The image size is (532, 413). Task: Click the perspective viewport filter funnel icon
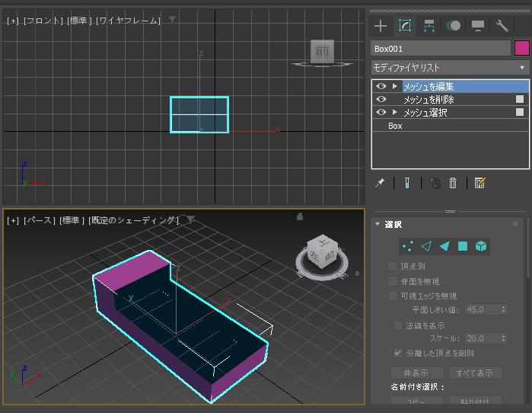tap(191, 219)
